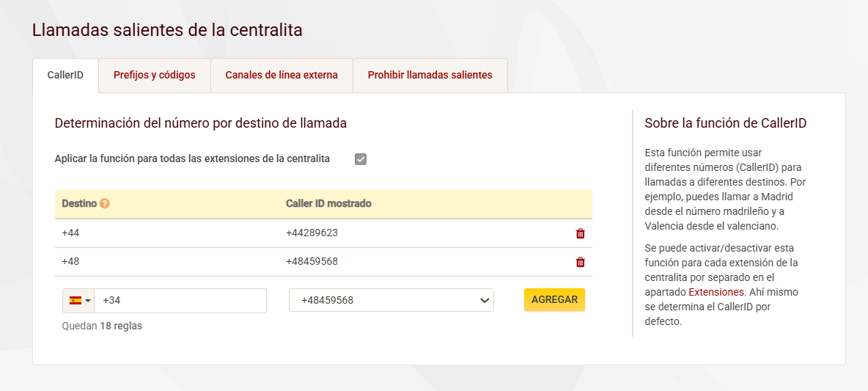This screenshot has width=868, height=391.
Task: Toggle apply function for all extensions checkbox
Action: pyautogui.click(x=361, y=159)
